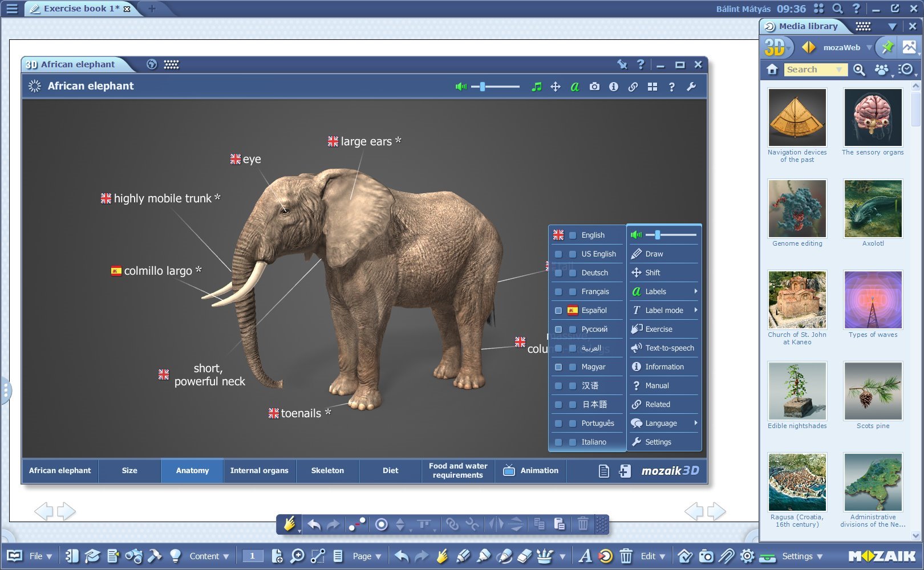Viewport: 924px width, 570px height.
Task: Play the Animation button
Action: click(x=531, y=470)
